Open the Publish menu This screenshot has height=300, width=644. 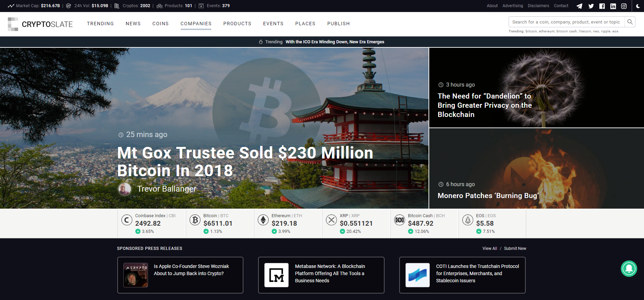(x=339, y=24)
